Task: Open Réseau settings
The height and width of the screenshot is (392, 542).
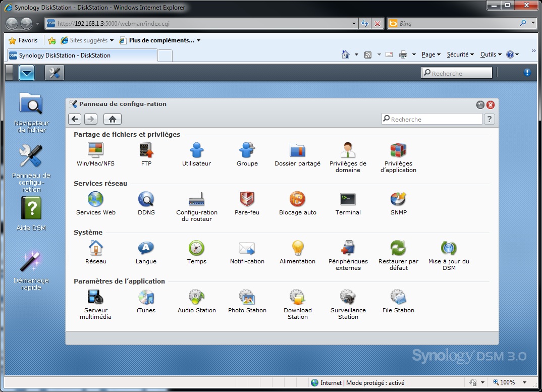Action: 96,252
